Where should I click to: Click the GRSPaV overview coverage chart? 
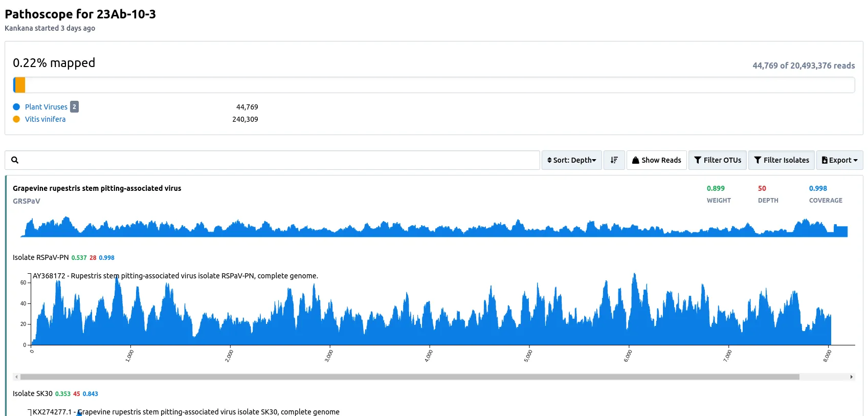434,228
